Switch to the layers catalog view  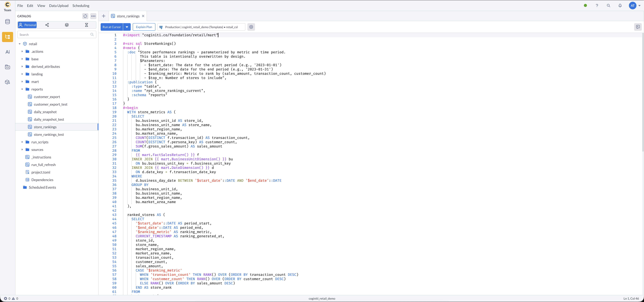[67, 25]
